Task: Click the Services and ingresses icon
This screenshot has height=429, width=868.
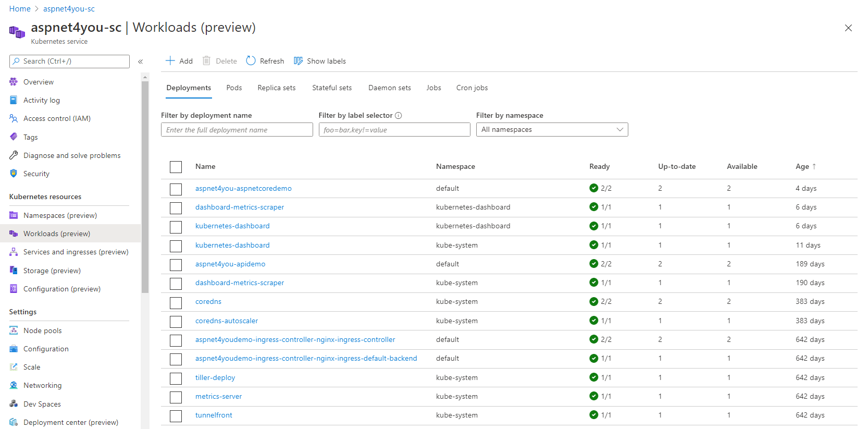Action: pos(14,252)
